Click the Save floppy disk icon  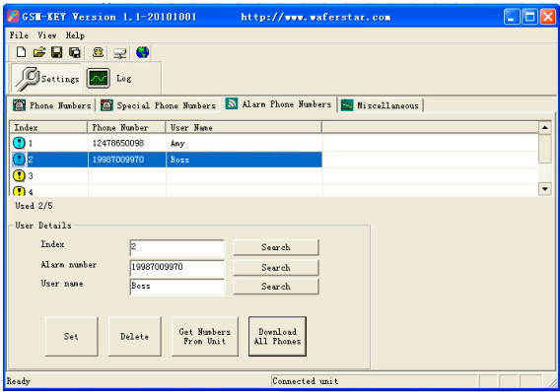56,52
